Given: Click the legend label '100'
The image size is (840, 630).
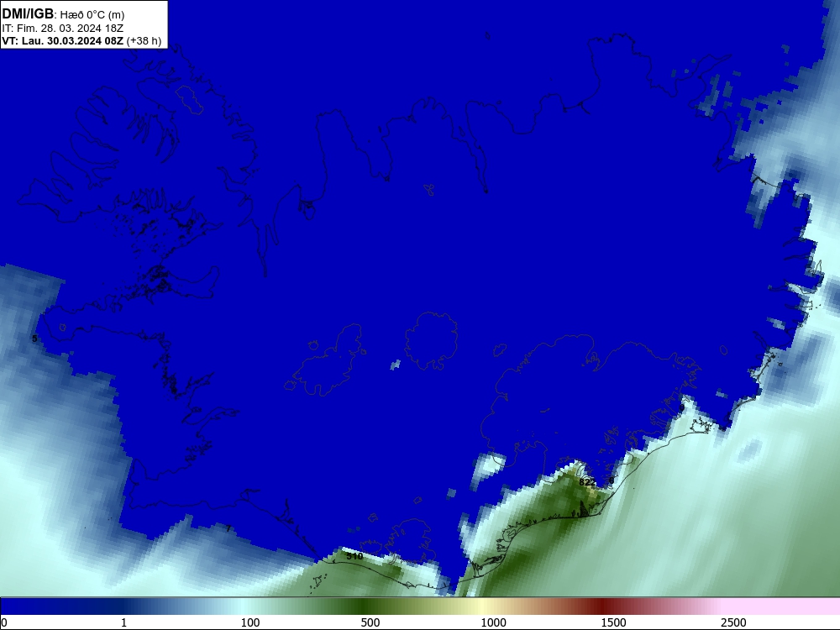Looking at the screenshot, I should tap(250, 622).
